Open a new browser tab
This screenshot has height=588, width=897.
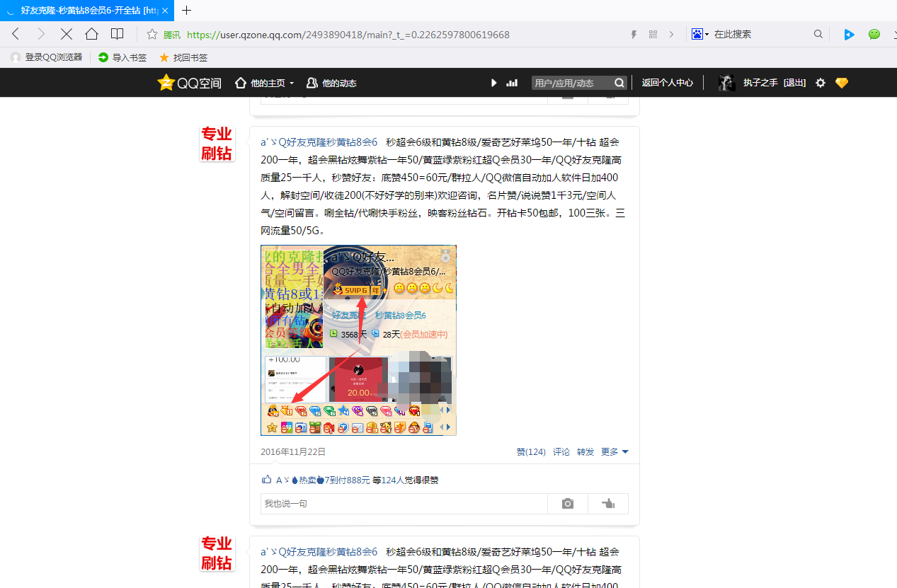pos(187,11)
